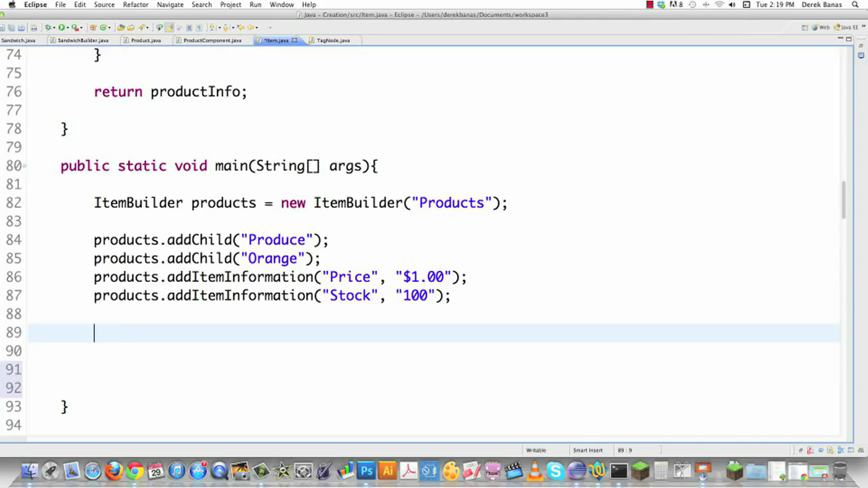Click the editor vertical scrollbar
This screenshot has width=868, height=488.
point(844,200)
